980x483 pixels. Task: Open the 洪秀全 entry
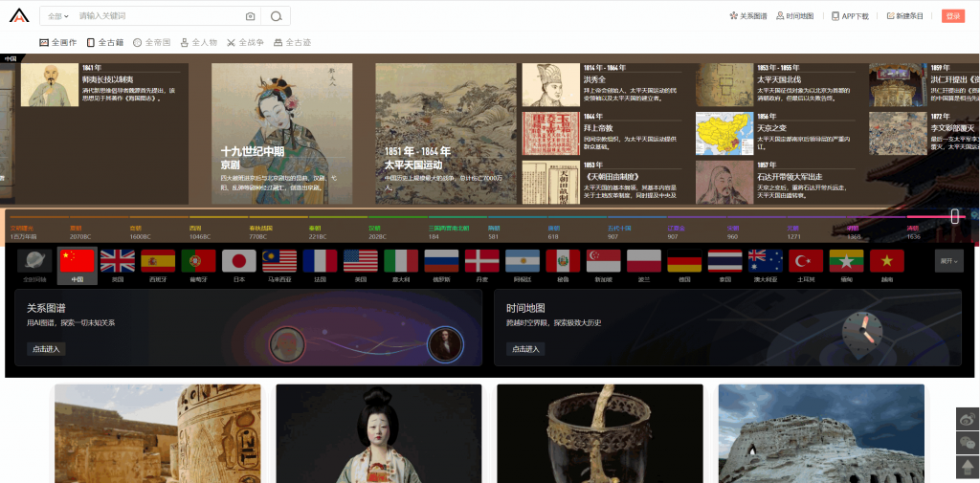coord(601,85)
